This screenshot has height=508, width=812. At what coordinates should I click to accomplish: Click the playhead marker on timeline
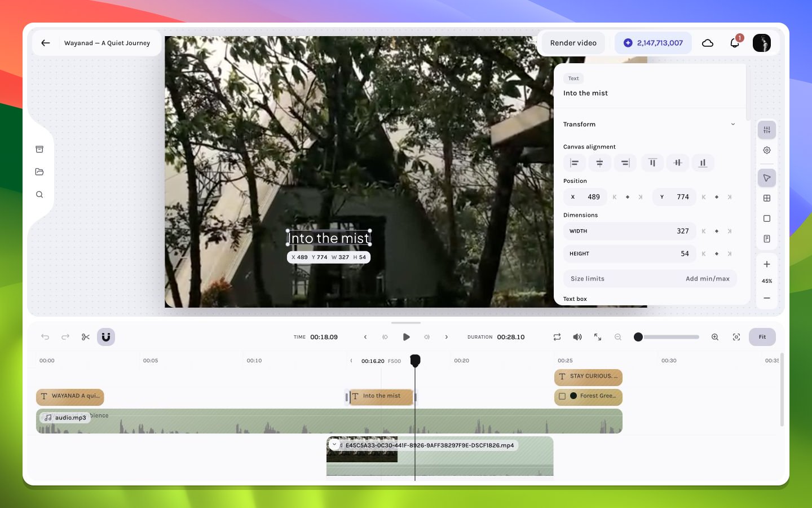(x=415, y=360)
